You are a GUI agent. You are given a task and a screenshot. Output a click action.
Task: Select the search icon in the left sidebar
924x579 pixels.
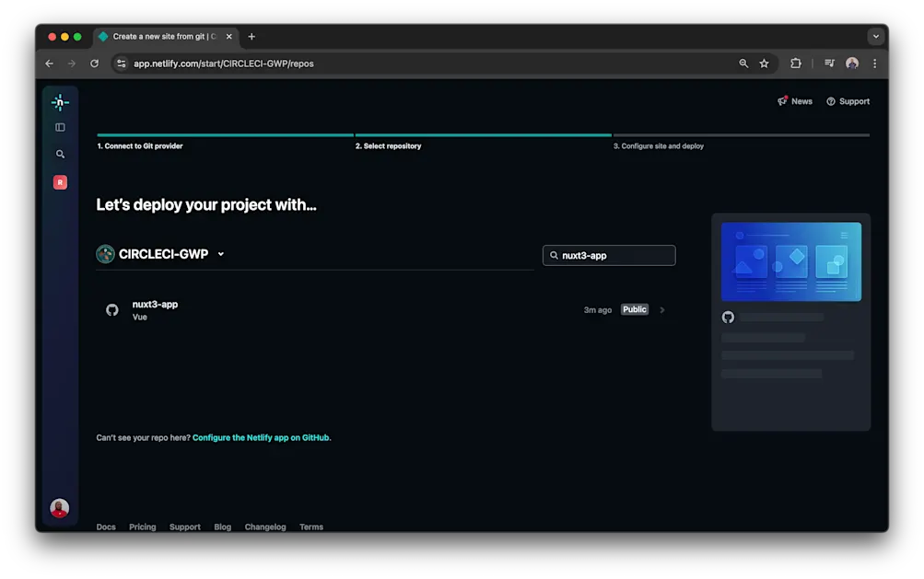(59, 154)
